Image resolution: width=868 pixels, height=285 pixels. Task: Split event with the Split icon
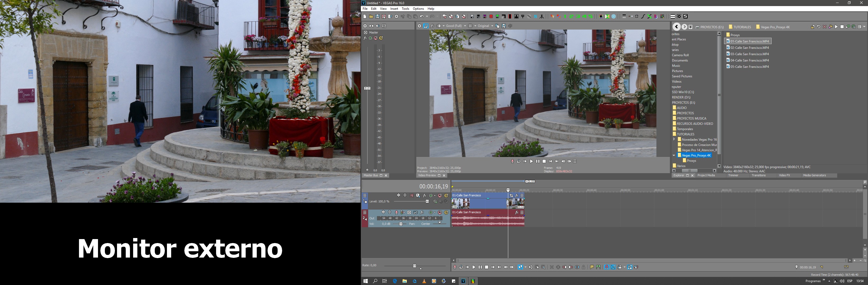577,267
